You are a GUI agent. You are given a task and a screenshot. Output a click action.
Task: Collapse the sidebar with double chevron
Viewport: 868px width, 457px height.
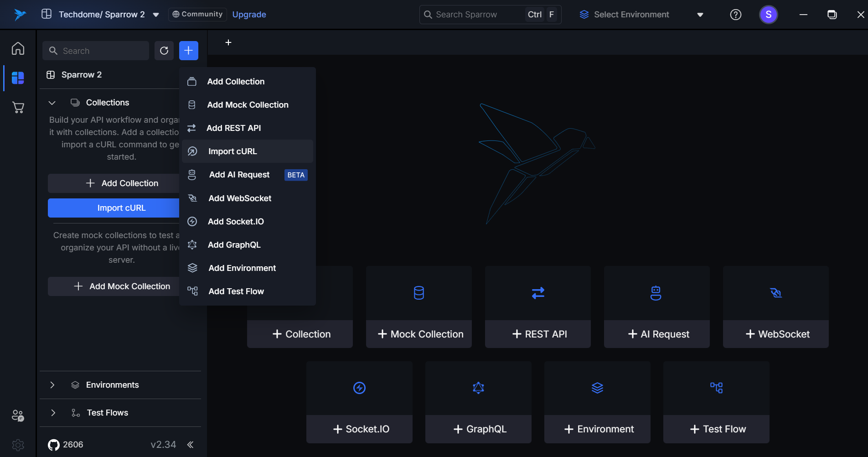[x=191, y=445]
